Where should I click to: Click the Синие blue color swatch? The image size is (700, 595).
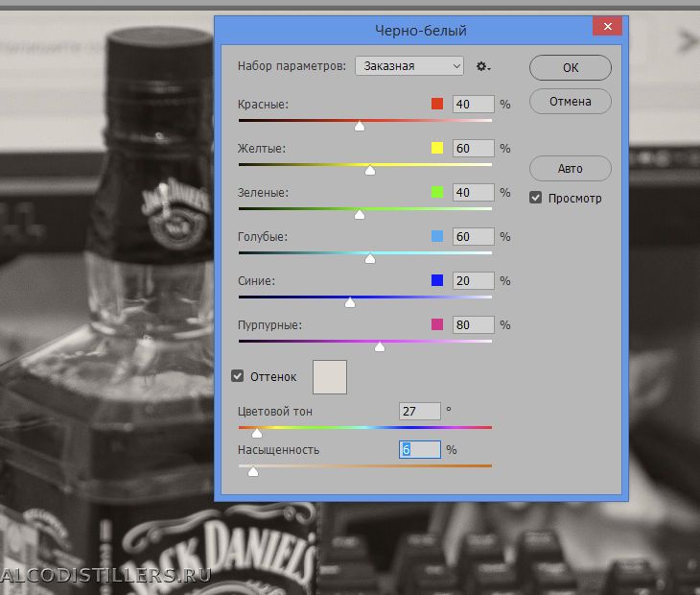[437, 280]
